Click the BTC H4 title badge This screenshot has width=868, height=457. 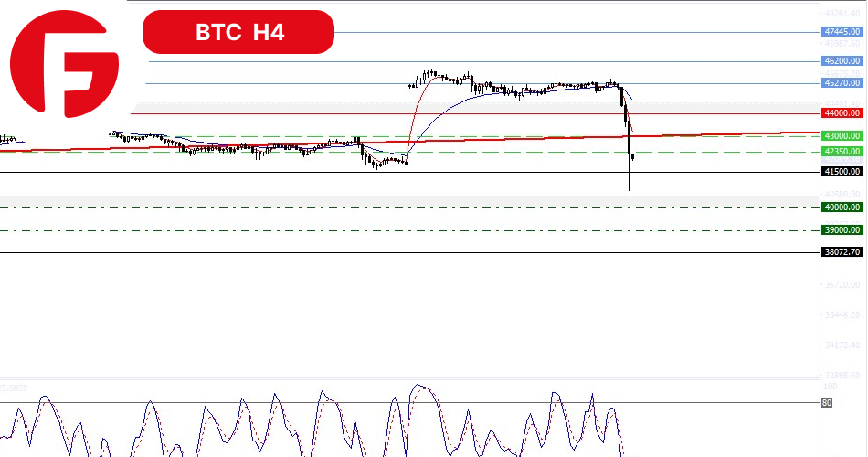coord(238,33)
